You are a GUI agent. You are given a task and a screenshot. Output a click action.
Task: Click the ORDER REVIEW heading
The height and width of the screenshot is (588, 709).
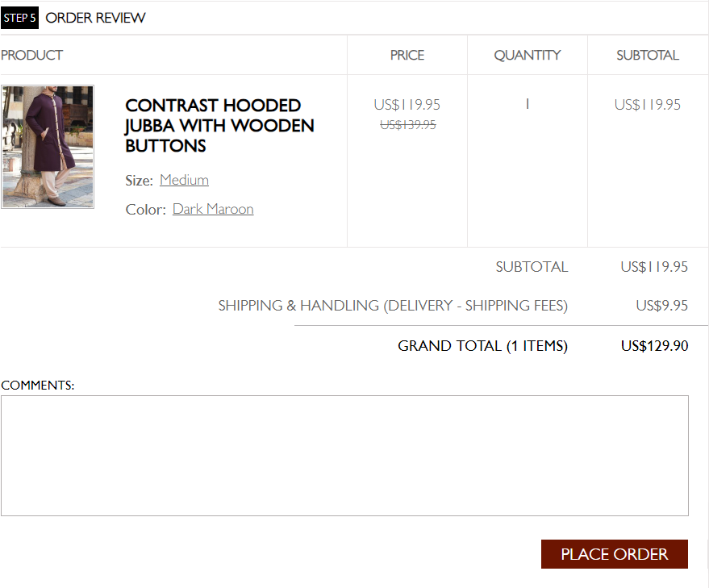[95, 17]
